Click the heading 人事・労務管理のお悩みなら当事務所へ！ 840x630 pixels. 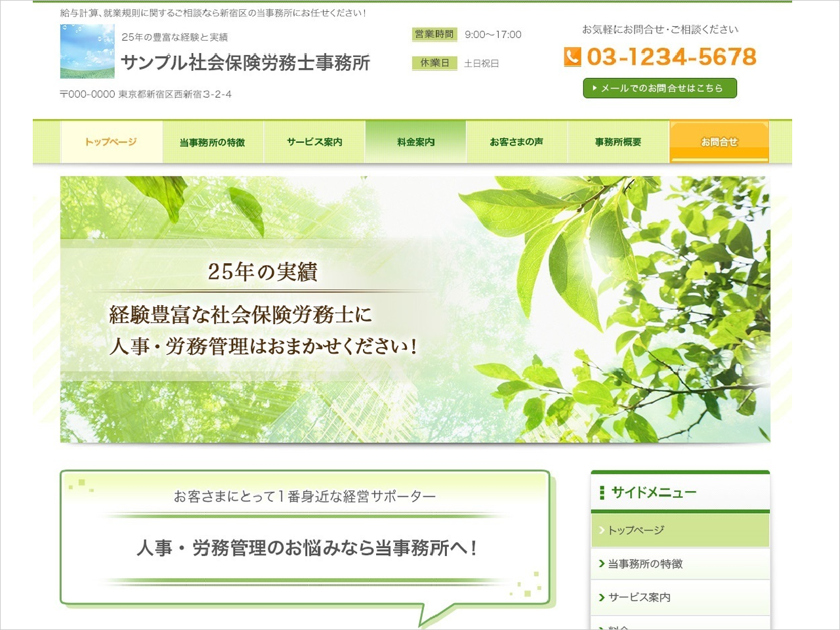(306, 548)
